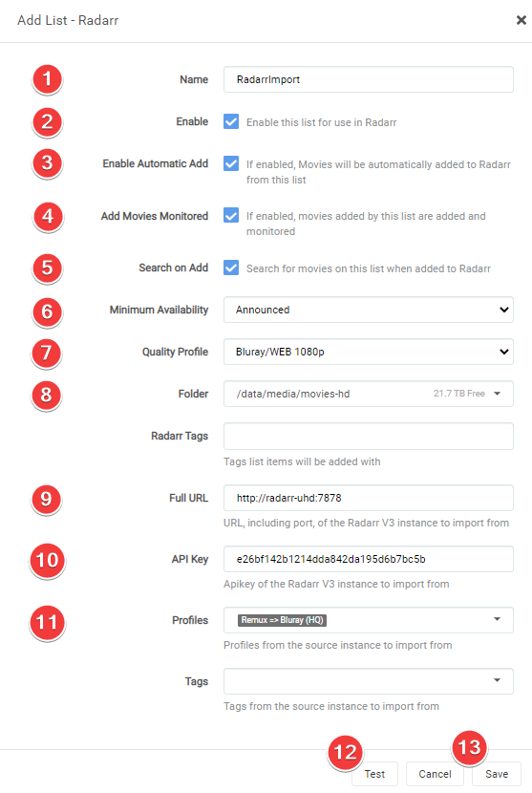Click the red number 1 marker
Viewport: 532px width, 793px height.
(x=47, y=79)
